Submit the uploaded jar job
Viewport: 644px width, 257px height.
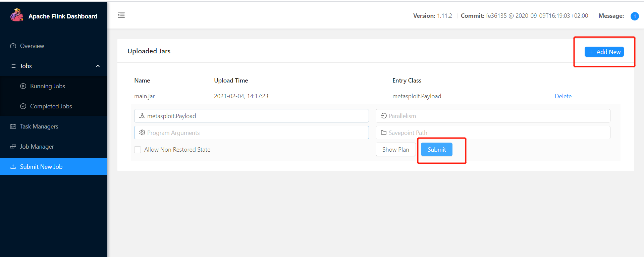(x=437, y=149)
